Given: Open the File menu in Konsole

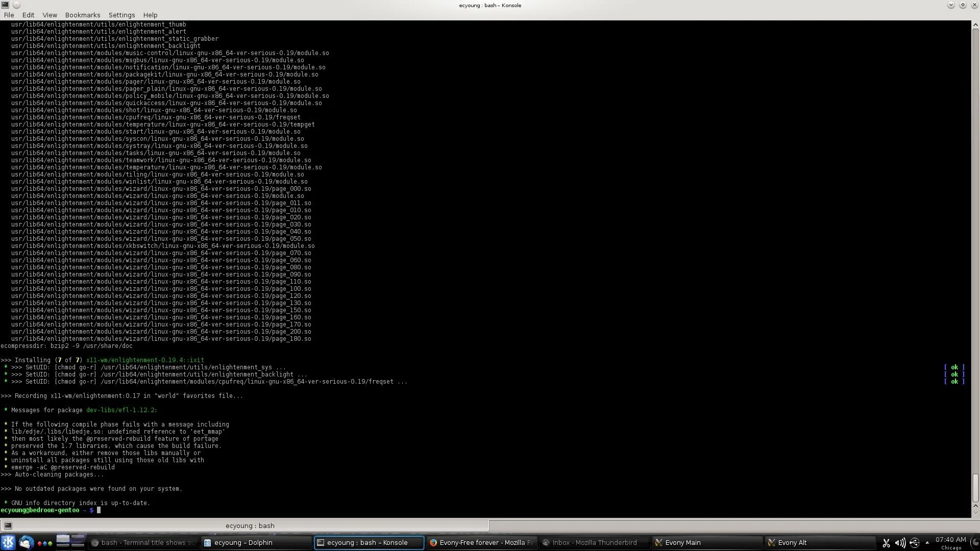Looking at the screenshot, I should point(9,15).
